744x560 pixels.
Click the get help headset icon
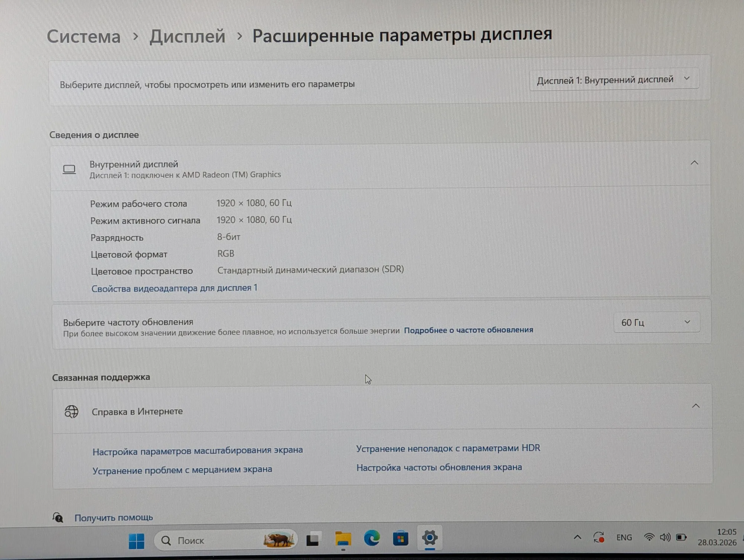click(x=58, y=517)
